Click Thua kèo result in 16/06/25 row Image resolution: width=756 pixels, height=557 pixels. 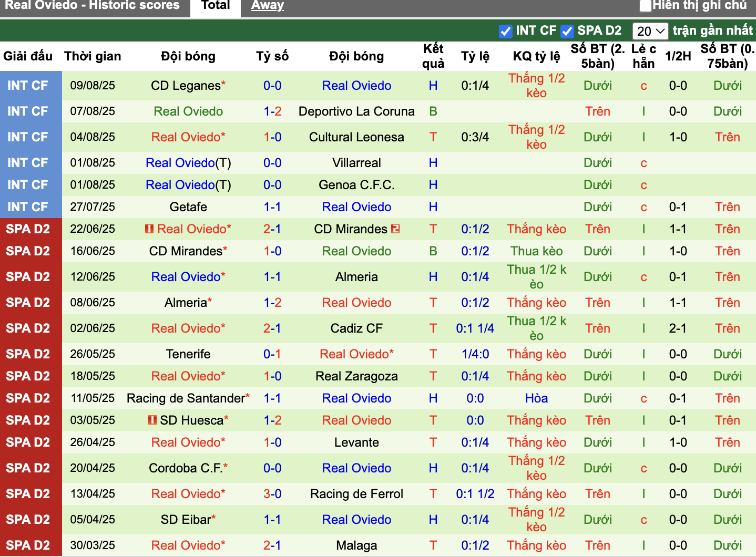click(x=537, y=251)
